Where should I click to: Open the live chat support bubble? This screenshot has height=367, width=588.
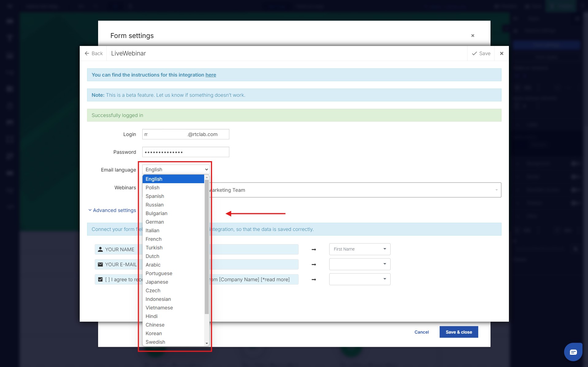tap(573, 352)
